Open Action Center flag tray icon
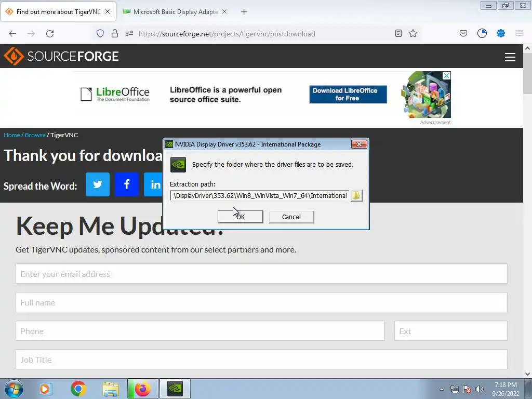 click(x=467, y=389)
